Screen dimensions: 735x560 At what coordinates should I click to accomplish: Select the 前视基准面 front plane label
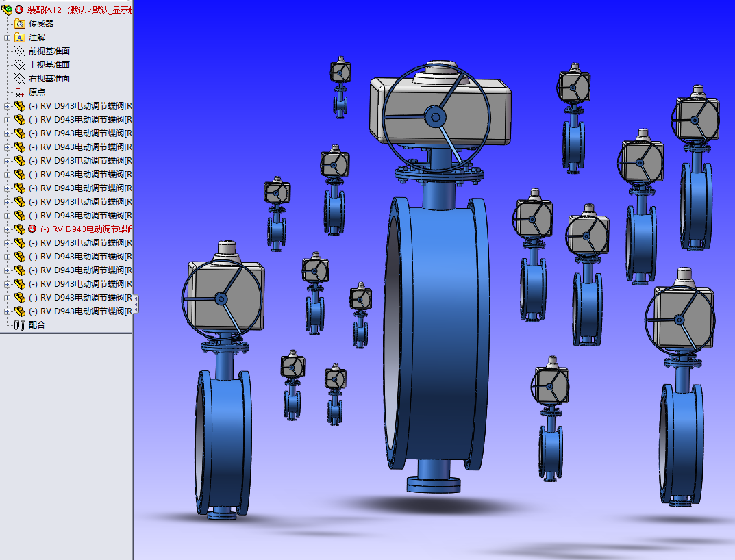coord(49,51)
